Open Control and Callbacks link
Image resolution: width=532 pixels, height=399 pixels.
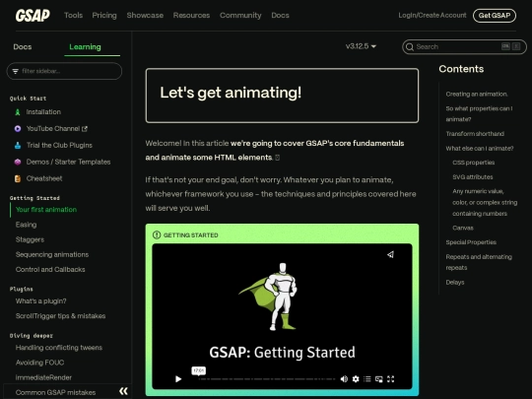[50, 269]
